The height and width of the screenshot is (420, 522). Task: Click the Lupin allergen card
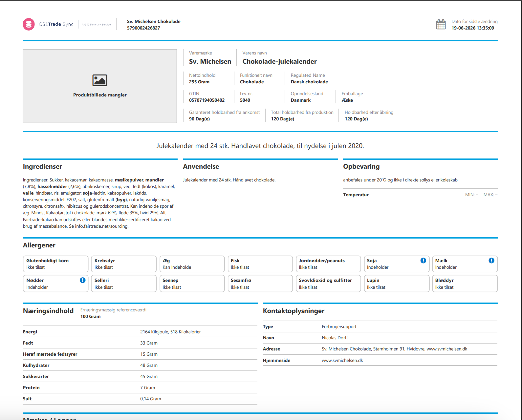pyautogui.click(x=397, y=283)
